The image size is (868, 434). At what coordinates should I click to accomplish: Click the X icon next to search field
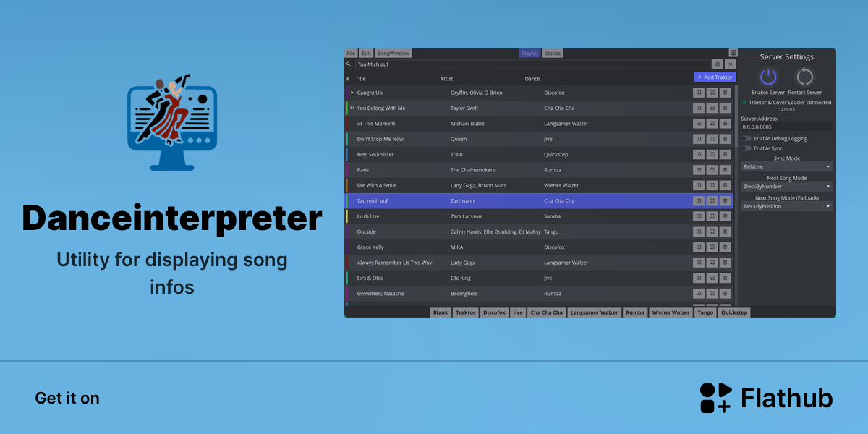pyautogui.click(x=730, y=64)
